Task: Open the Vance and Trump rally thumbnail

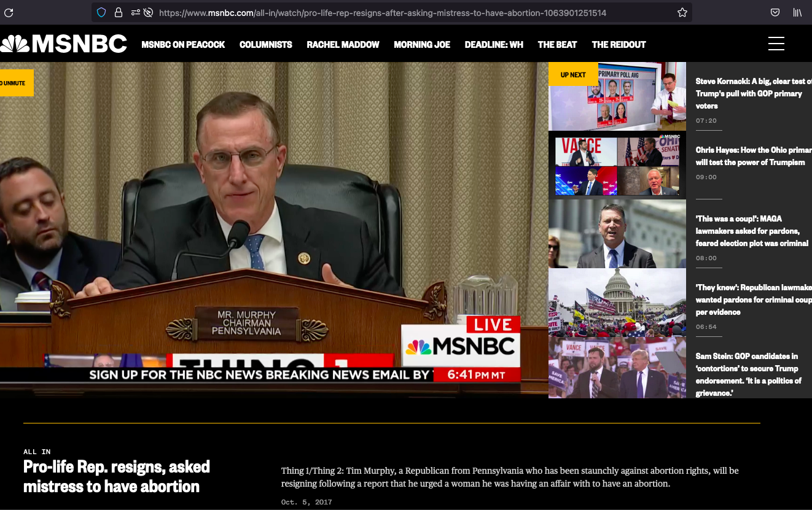Action: click(x=617, y=368)
